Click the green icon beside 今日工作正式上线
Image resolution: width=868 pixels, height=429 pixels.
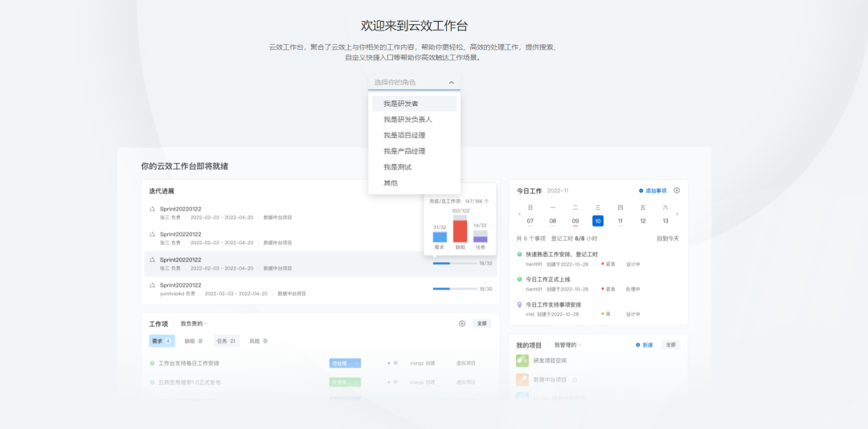(x=519, y=280)
